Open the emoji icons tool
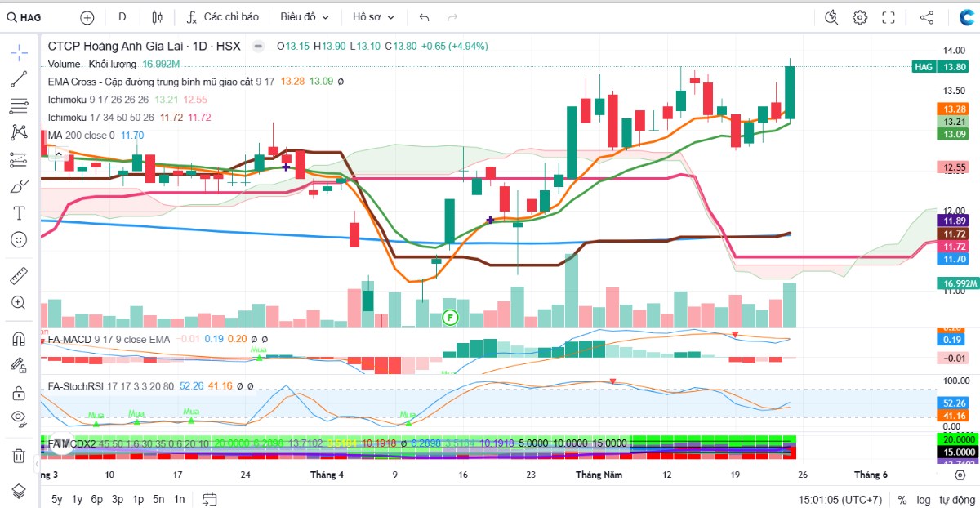 [x=19, y=240]
